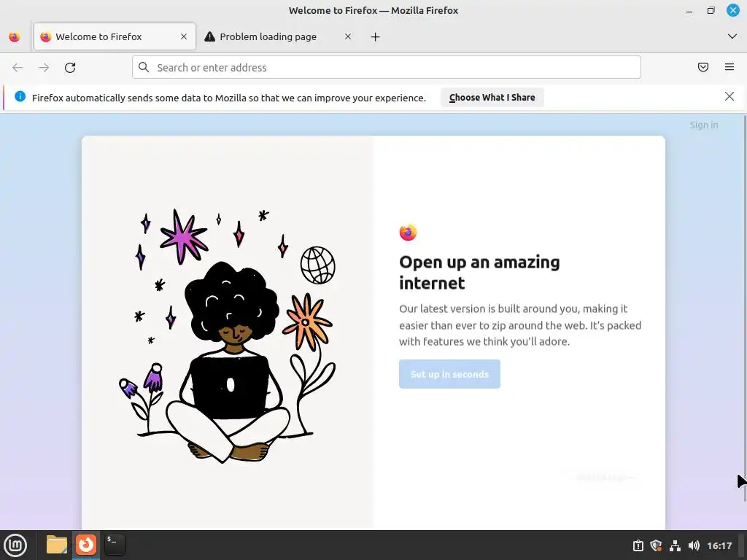Image resolution: width=747 pixels, height=560 pixels.
Task: Click the Firefox logo above the heading
Action: point(408,233)
